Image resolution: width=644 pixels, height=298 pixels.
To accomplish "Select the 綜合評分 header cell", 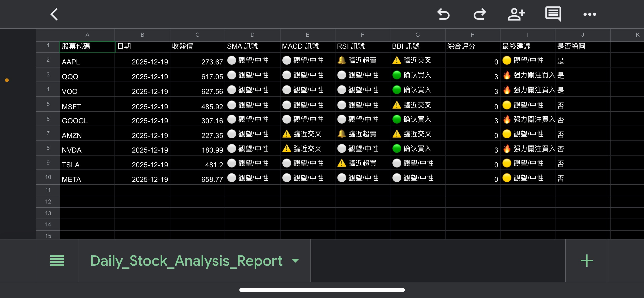I will coord(473,47).
